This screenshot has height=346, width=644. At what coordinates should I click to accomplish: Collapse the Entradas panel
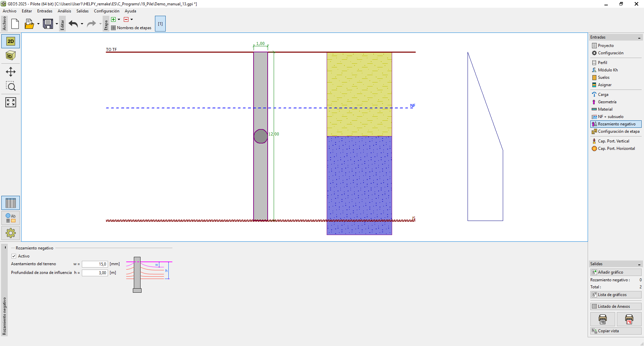coord(639,38)
